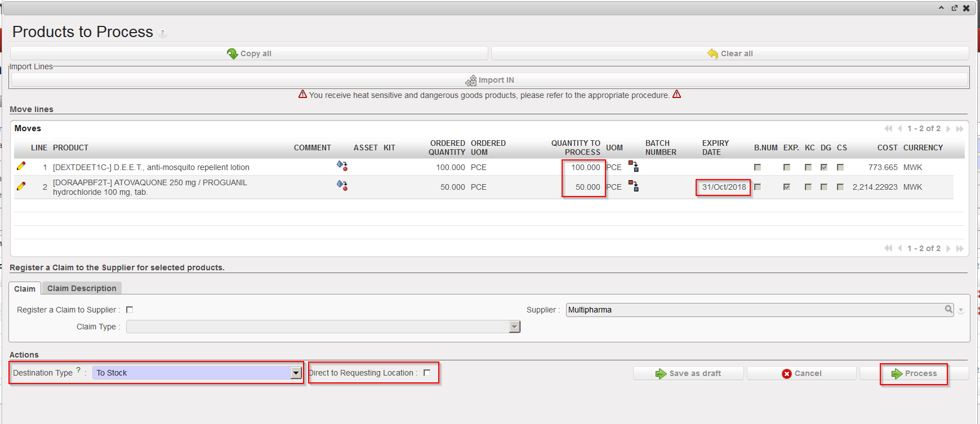
Task: Open the Destination Type dropdown
Action: coord(296,373)
